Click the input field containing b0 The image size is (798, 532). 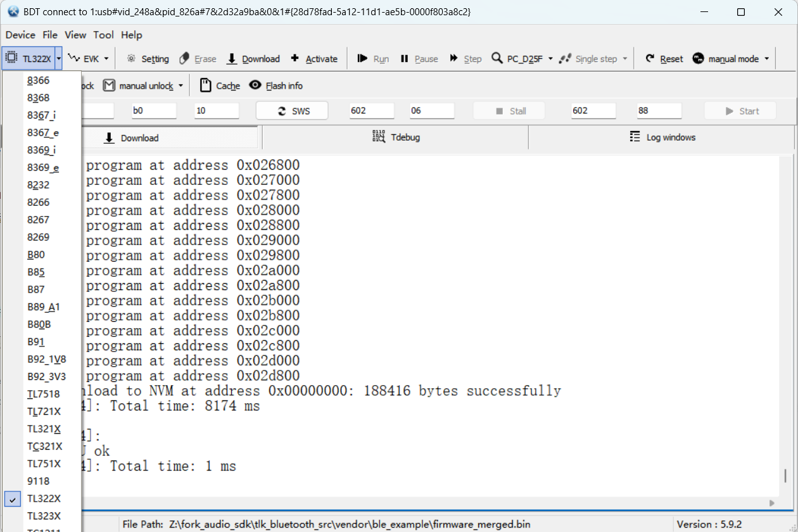154,110
